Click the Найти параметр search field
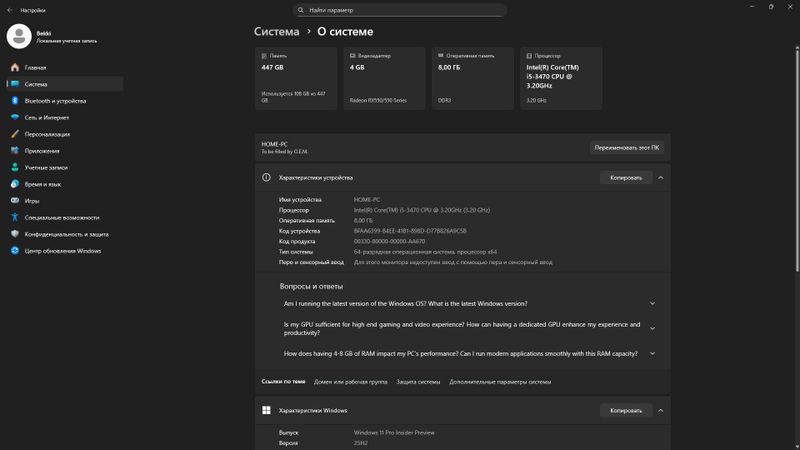 coord(400,10)
